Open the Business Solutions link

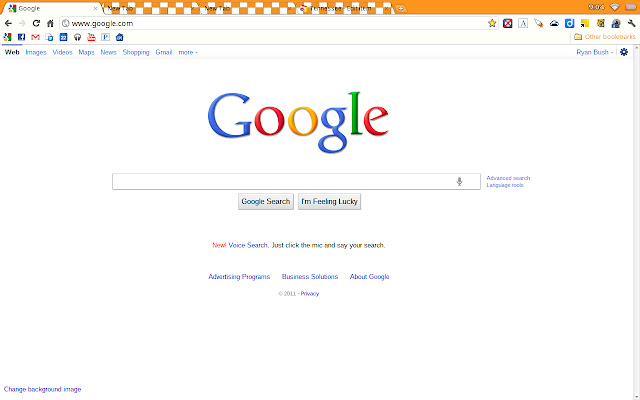pyautogui.click(x=310, y=277)
